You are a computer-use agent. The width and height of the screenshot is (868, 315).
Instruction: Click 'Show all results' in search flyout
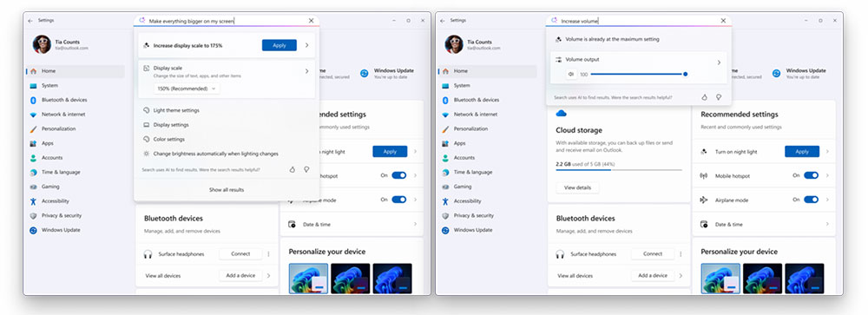pos(227,190)
